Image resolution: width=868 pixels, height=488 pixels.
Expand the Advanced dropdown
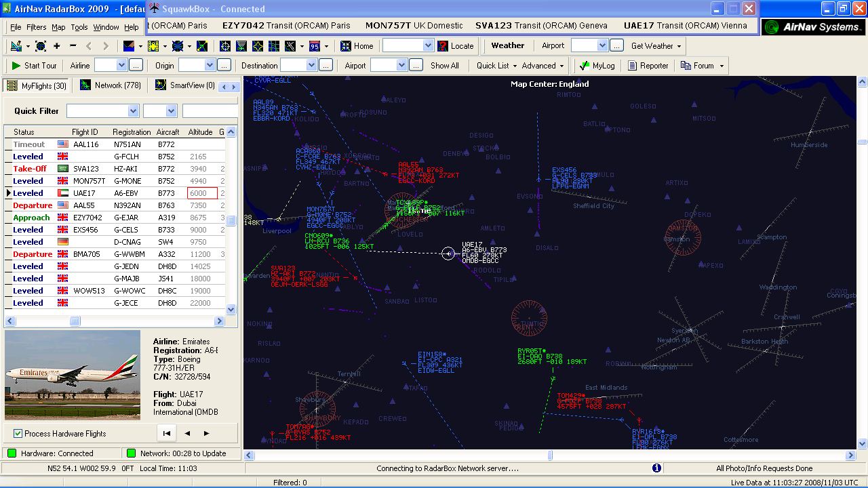point(541,66)
